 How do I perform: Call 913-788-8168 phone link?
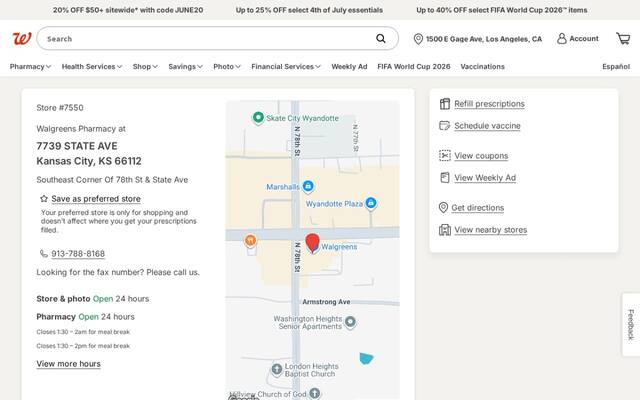pyautogui.click(x=78, y=253)
